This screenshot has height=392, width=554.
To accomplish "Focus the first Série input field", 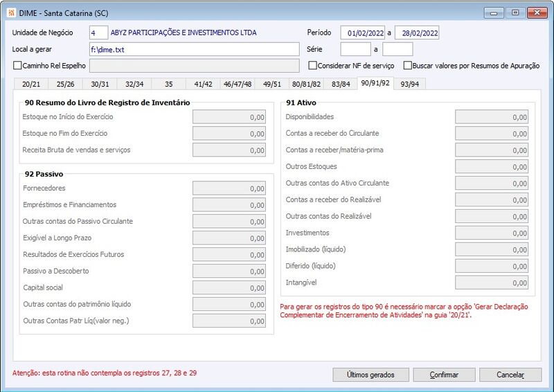I will tap(355, 49).
